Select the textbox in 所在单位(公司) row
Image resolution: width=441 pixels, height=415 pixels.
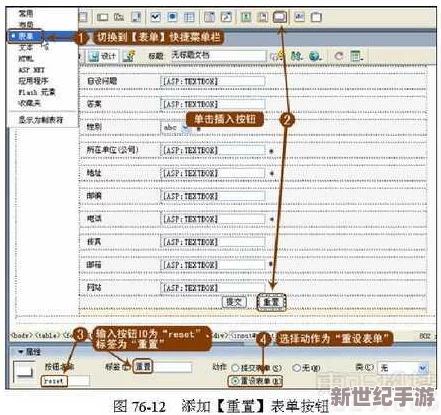213,150
